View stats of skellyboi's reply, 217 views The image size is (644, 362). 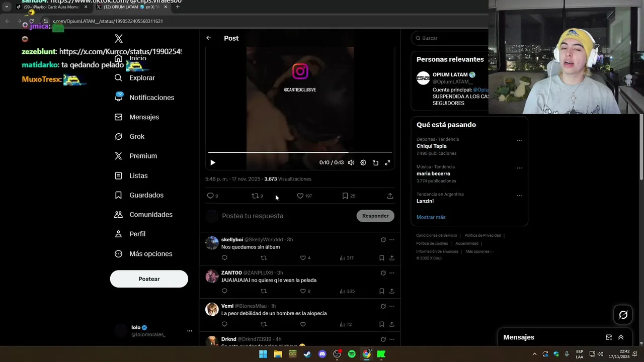[x=346, y=258]
